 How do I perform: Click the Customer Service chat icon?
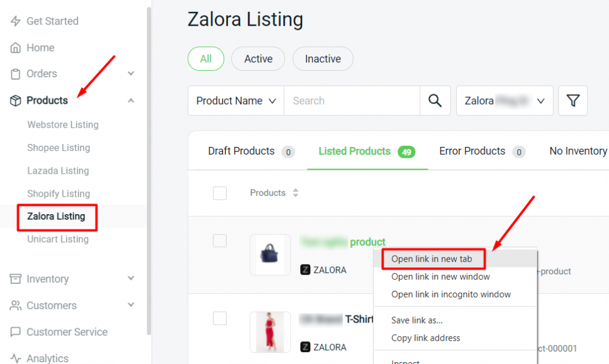coord(15,332)
